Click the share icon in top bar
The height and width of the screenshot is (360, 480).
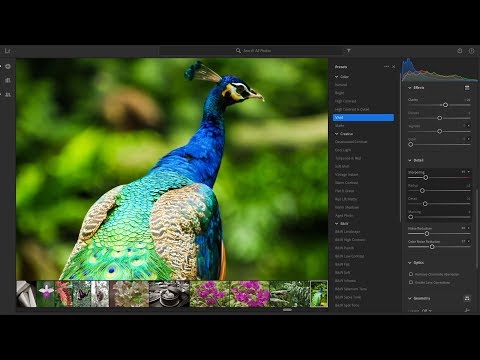tap(460, 51)
